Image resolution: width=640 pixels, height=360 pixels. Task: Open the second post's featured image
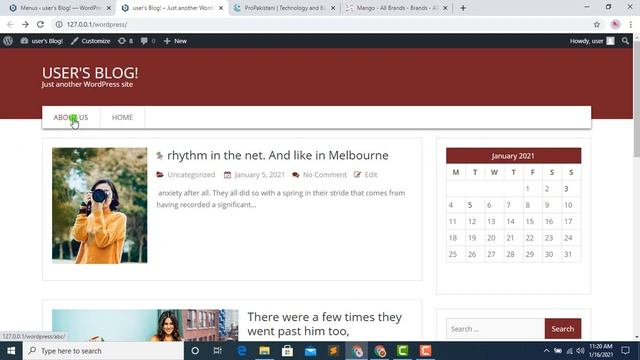(145, 325)
